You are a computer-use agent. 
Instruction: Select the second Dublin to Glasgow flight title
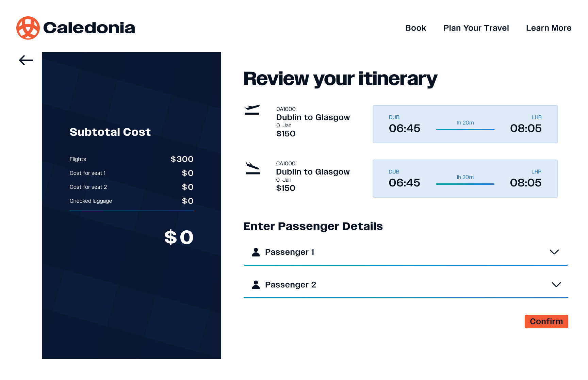click(x=313, y=172)
